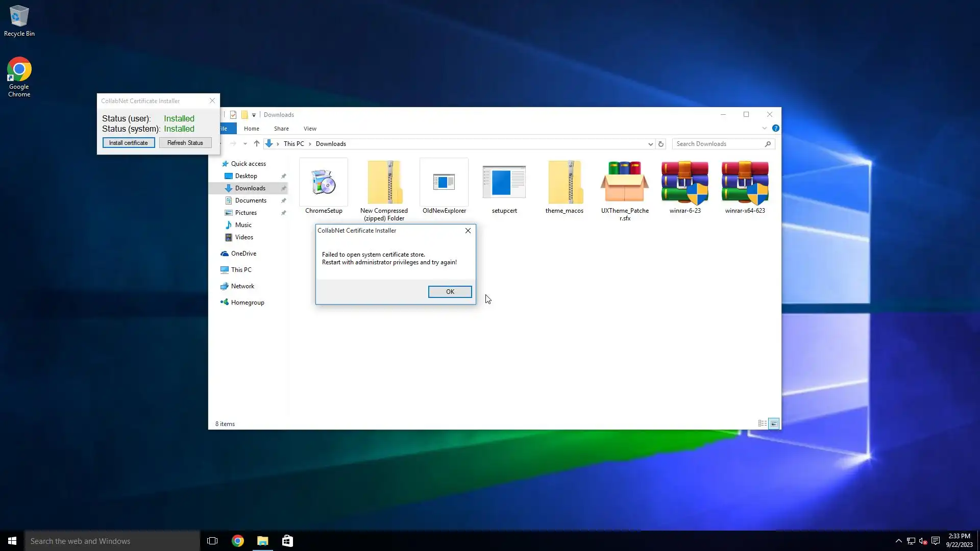This screenshot has height=551, width=980.
Task: Select the OldNewExplorer application icon
Action: 444,184
